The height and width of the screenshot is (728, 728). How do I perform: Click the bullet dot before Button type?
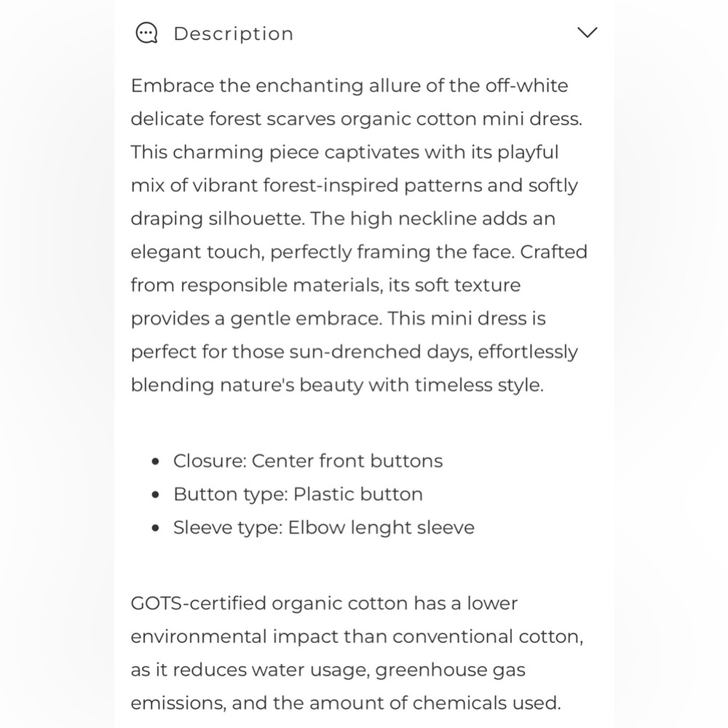tap(156, 495)
